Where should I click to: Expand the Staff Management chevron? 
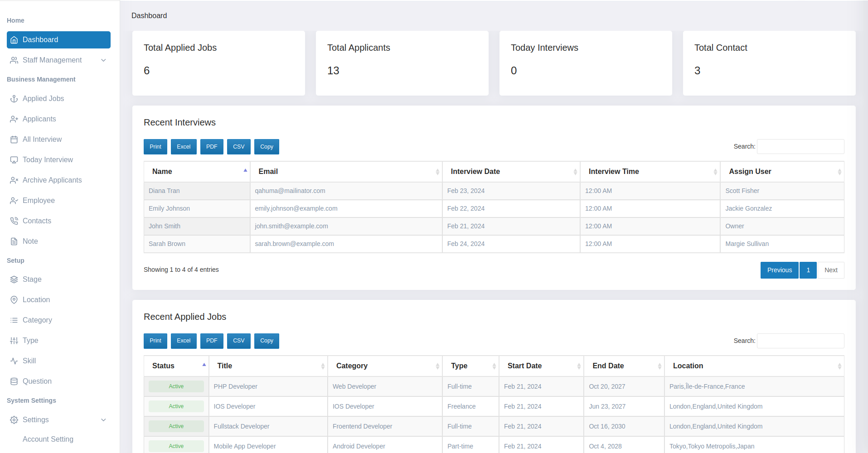point(103,60)
